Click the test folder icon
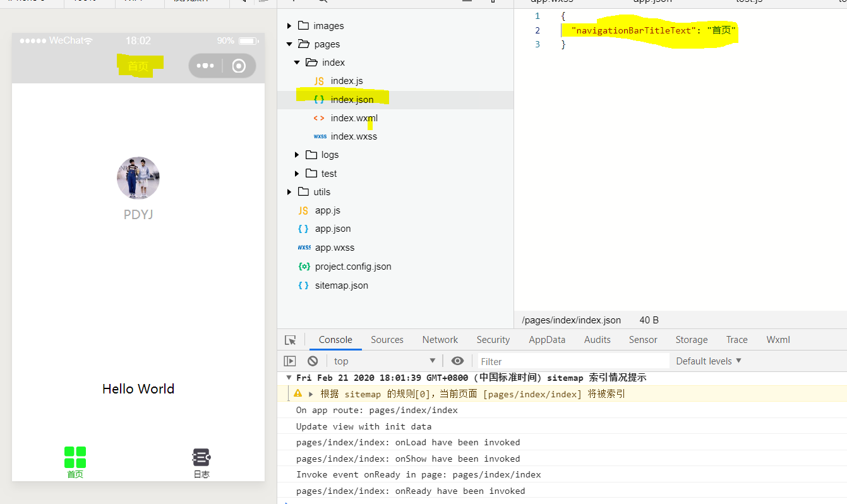Image resolution: width=847 pixels, height=504 pixels. point(311,173)
